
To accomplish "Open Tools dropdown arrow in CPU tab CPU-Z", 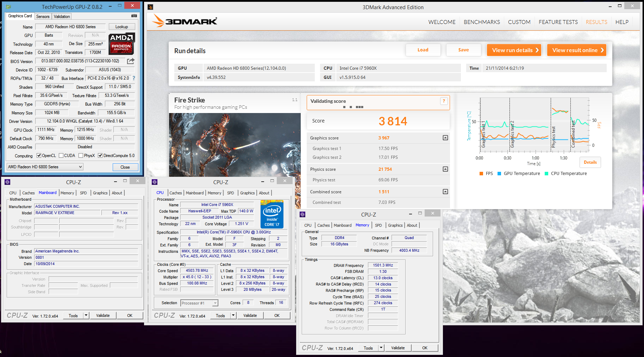I will pyautogui.click(x=233, y=315).
